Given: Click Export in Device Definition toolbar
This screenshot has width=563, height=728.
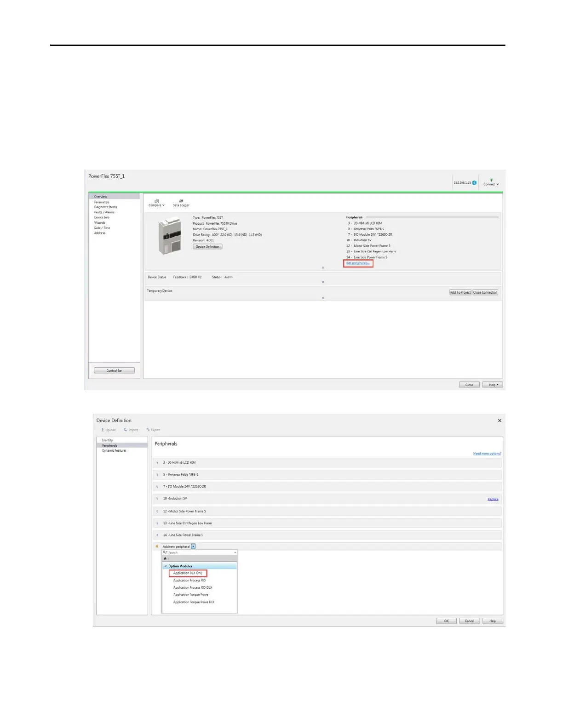Looking at the screenshot, I should [x=153, y=430].
